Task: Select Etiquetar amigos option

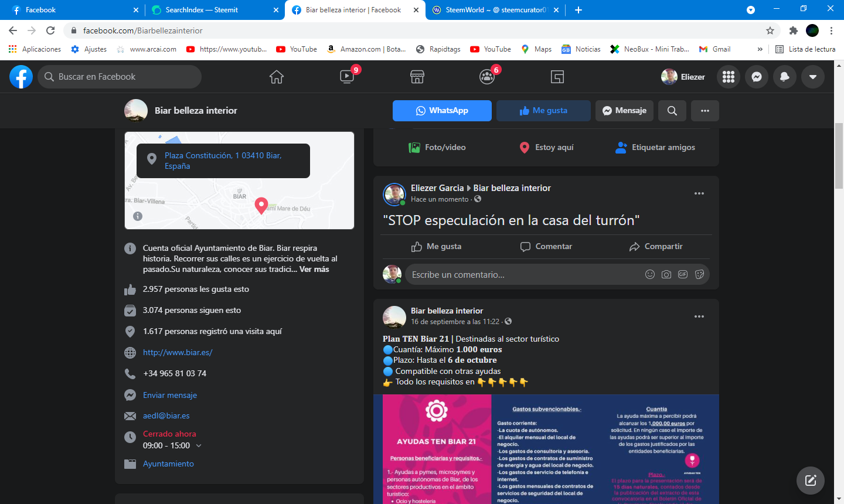Action: pyautogui.click(x=655, y=148)
